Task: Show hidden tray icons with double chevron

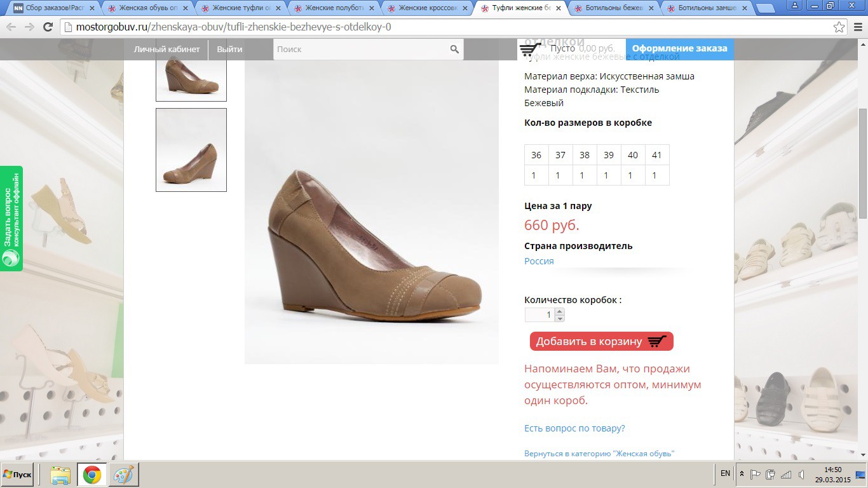Action: tap(742, 474)
